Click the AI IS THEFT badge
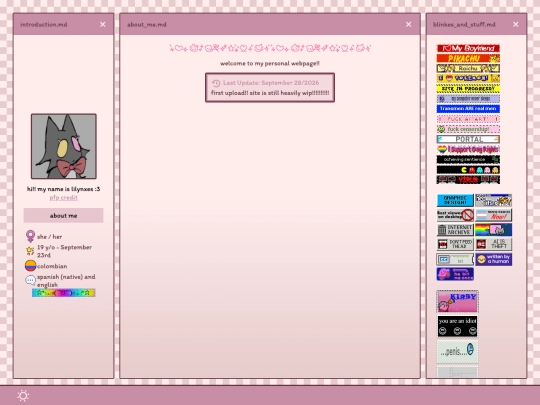This screenshot has height=405, width=540. (x=494, y=244)
